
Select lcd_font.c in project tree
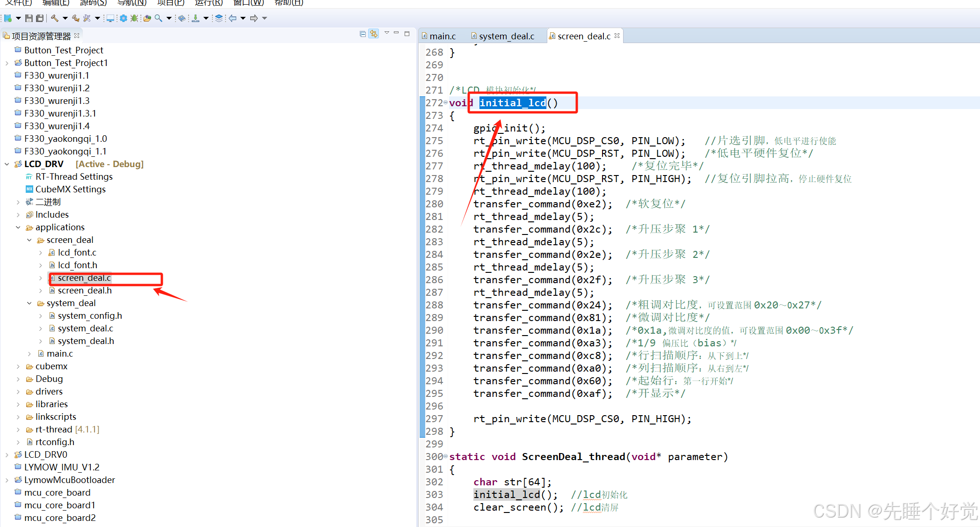(x=77, y=252)
